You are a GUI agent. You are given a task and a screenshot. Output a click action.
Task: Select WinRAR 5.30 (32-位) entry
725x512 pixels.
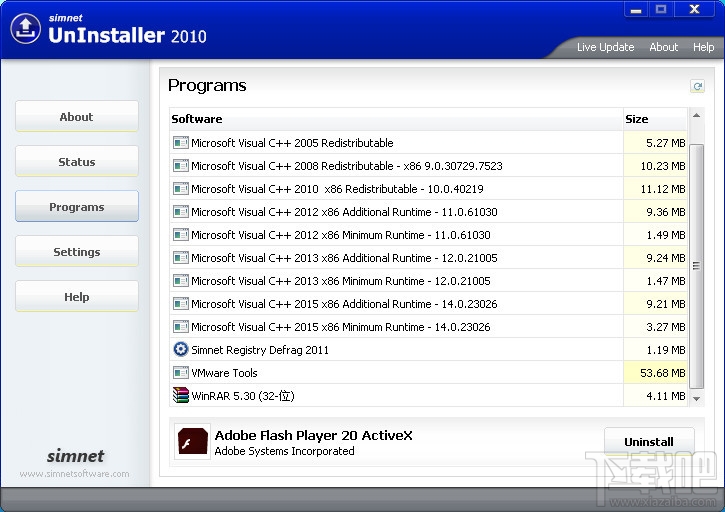pyautogui.click(x=428, y=396)
